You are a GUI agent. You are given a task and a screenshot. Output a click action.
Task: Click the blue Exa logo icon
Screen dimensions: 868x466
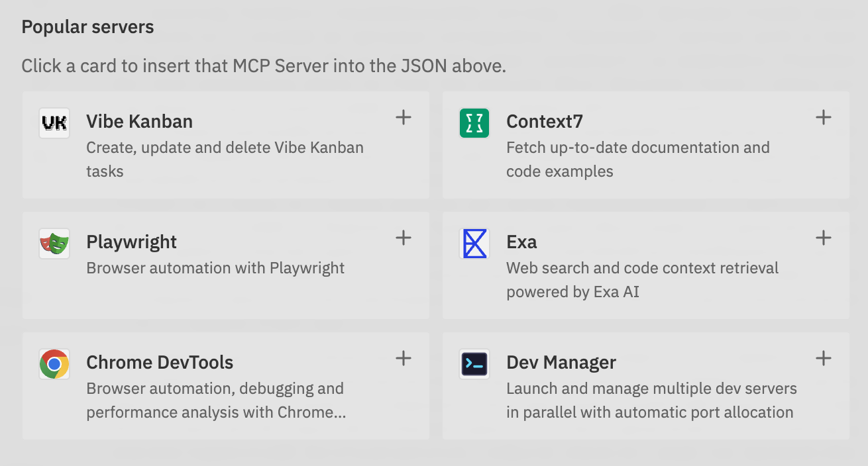pyautogui.click(x=474, y=244)
